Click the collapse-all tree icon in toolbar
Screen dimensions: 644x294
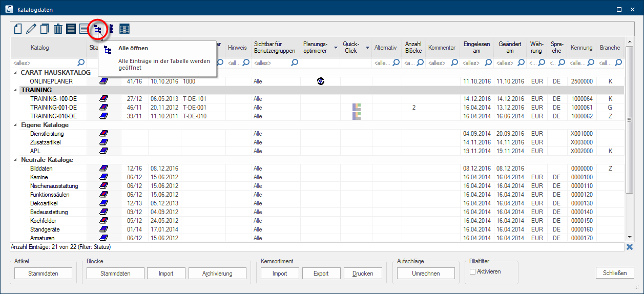click(x=110, y=29)
